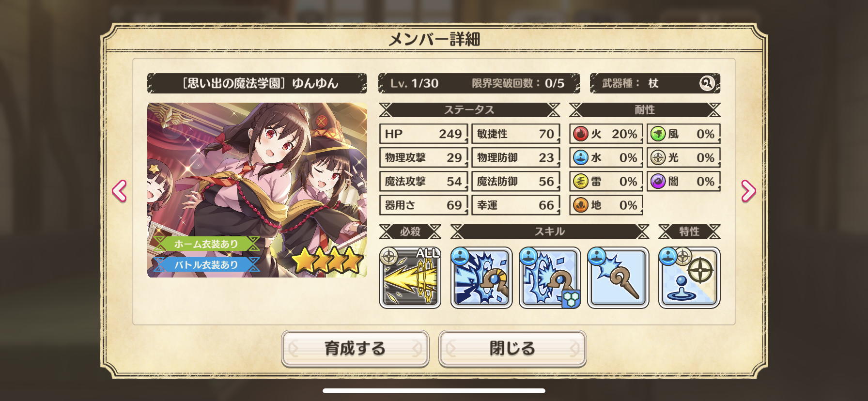Tap the fire resistance icon
The height and width of the screenshot is (401, 868).
coord(580,134)
